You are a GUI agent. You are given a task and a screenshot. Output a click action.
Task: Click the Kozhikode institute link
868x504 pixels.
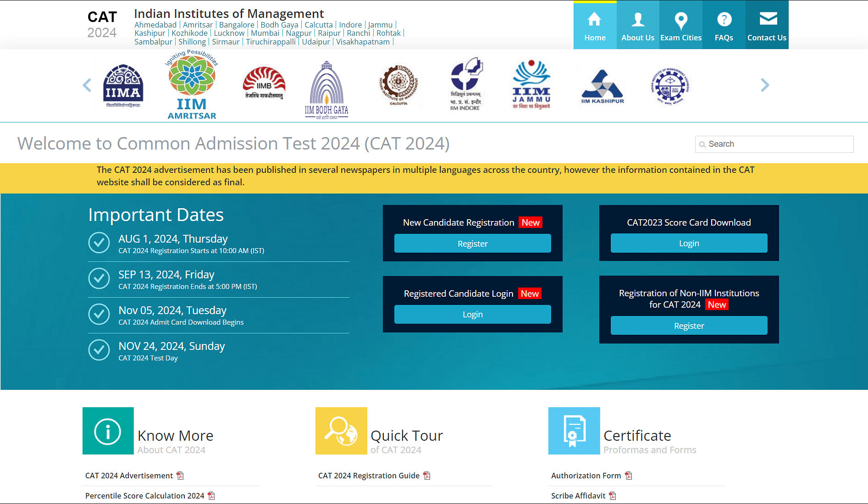189,33
